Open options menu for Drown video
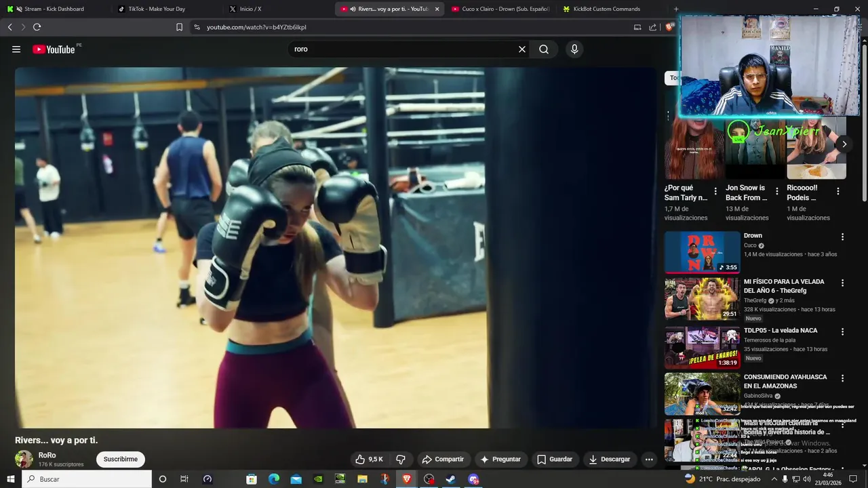 point(843,237)
